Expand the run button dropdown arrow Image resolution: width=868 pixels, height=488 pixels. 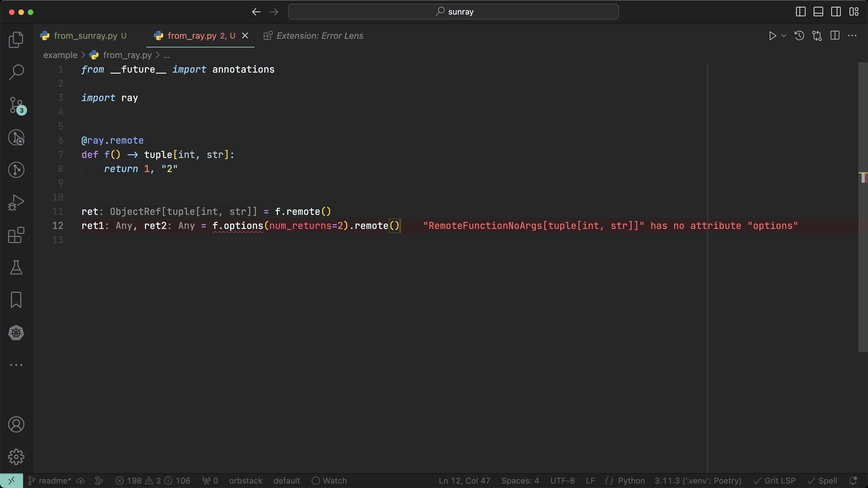[x=784, y=36]
